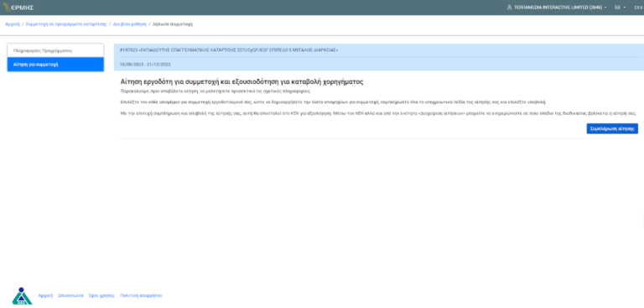Screen dimensions: 644x308
Task: Open the footer Επικοινωνία link
Action: tap(71, 295)
